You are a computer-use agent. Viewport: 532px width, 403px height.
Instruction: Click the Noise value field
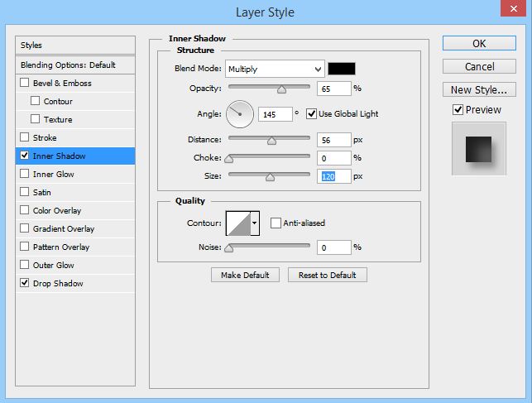pyautogui.click(x=334, y=247)
